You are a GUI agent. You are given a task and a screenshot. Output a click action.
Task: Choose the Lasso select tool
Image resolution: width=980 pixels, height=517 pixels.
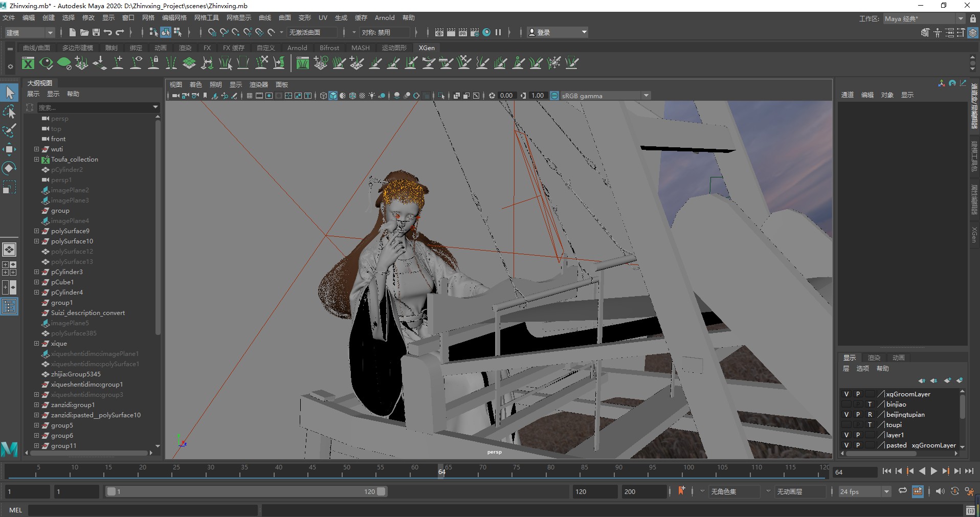[9, 112]
